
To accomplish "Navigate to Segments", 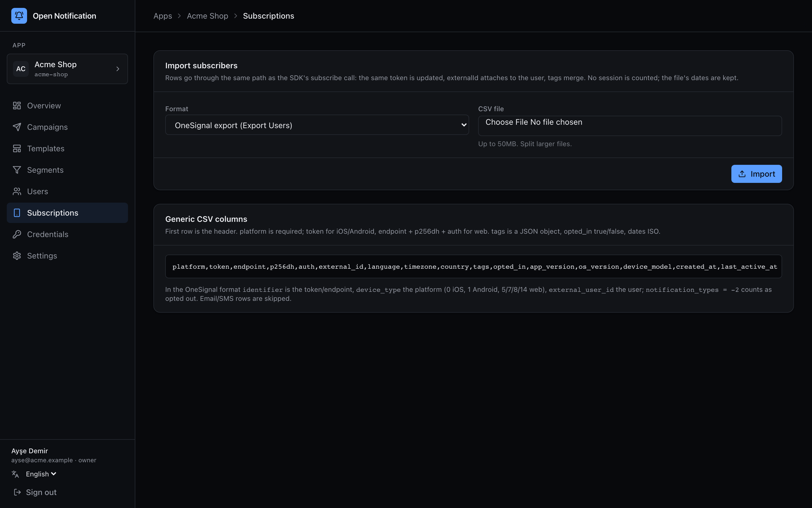I will click(67, 170).
